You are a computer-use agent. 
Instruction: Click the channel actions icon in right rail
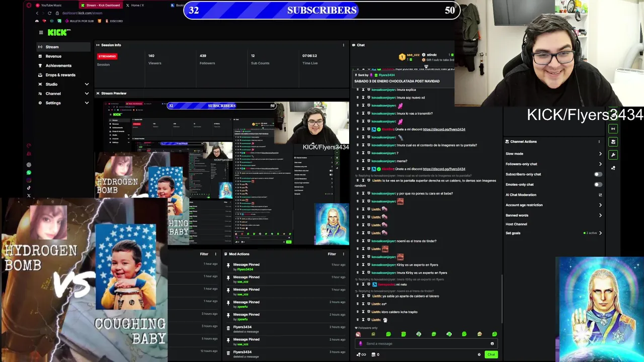[613, 142]
